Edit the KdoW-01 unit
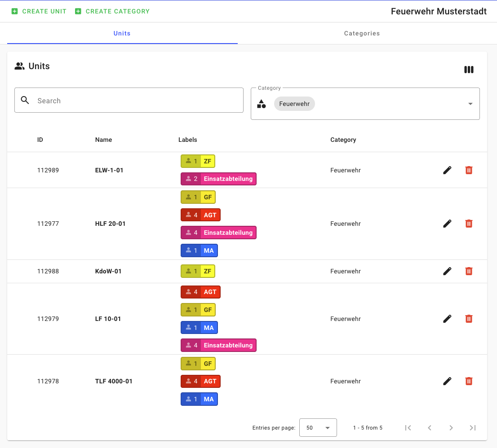Image resolution: width=497 pixels, height=448 pixels. point(447,271)
